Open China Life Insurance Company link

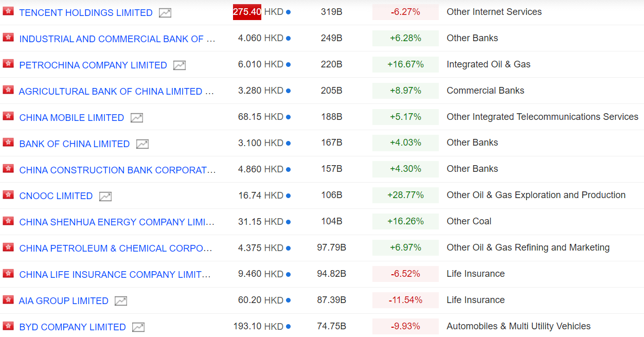tap(115, 275)
